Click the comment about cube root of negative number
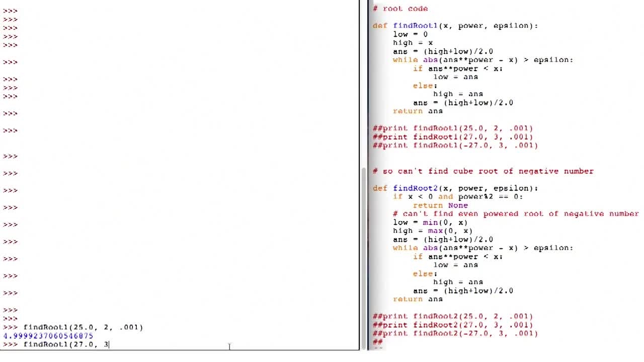Image resolution: width=644 pixels, height=362 pixels. (x=483, y=171)
